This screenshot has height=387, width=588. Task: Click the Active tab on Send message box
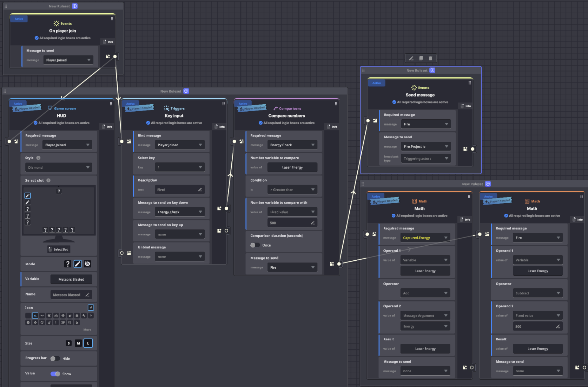376,83
